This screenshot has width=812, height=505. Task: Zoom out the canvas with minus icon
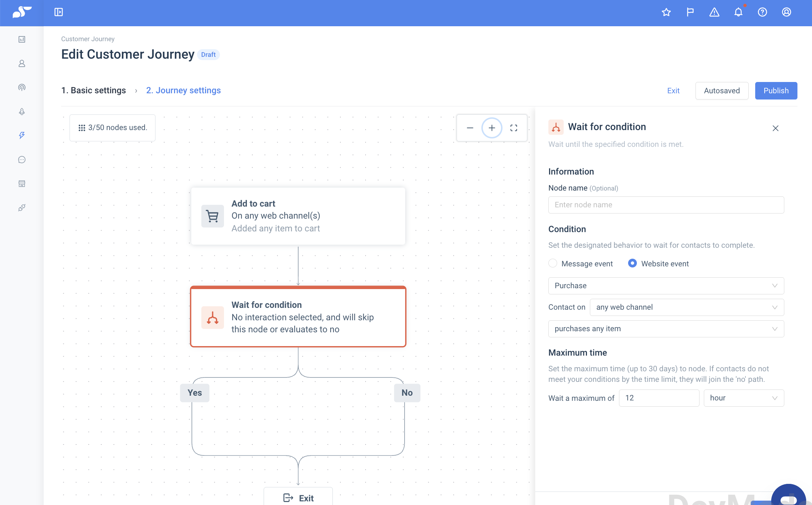coord(470,128)
